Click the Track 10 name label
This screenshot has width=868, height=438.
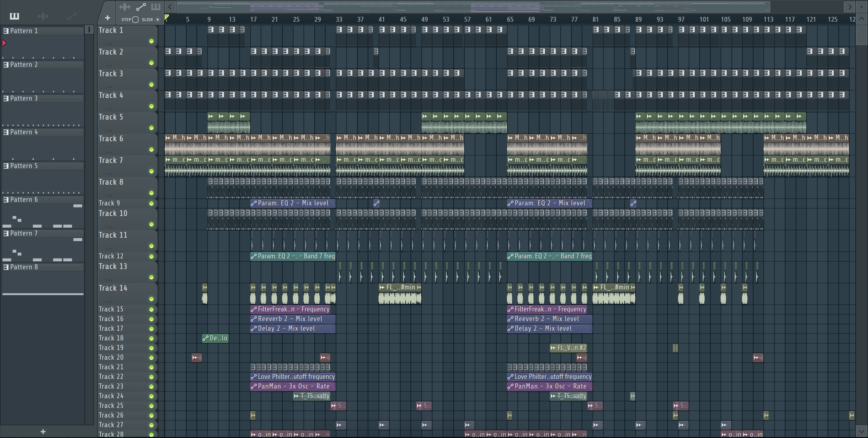tap(113, 213)
